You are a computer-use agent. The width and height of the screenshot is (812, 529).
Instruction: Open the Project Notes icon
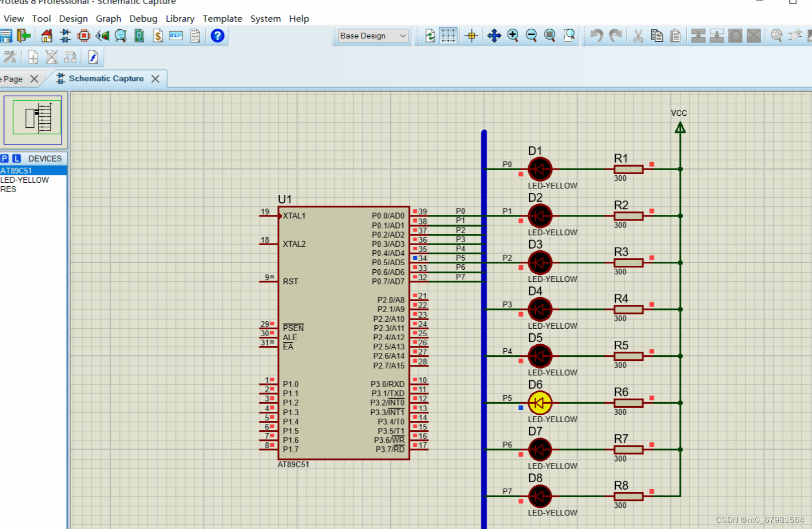pos(195,36)
